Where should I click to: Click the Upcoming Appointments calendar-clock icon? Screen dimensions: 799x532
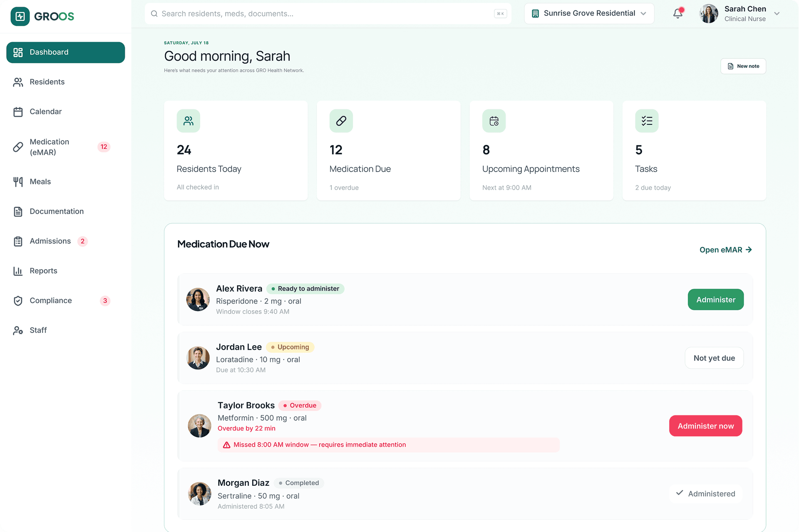[x=494, y=121]
